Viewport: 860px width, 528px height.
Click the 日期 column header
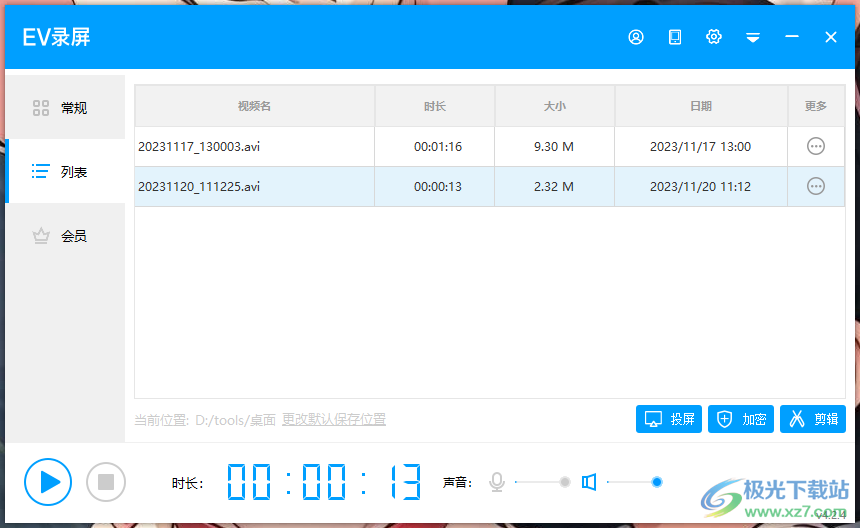point(701,106)
